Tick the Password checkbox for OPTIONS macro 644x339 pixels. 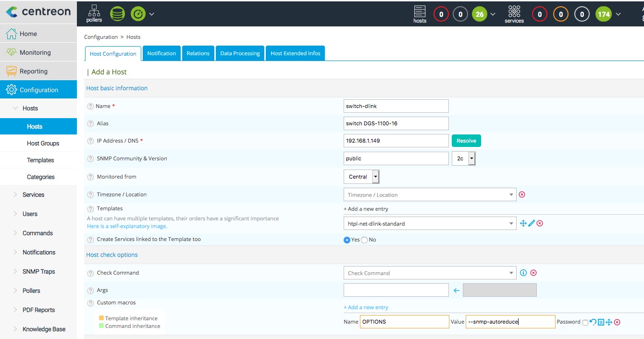coord(585,323)
